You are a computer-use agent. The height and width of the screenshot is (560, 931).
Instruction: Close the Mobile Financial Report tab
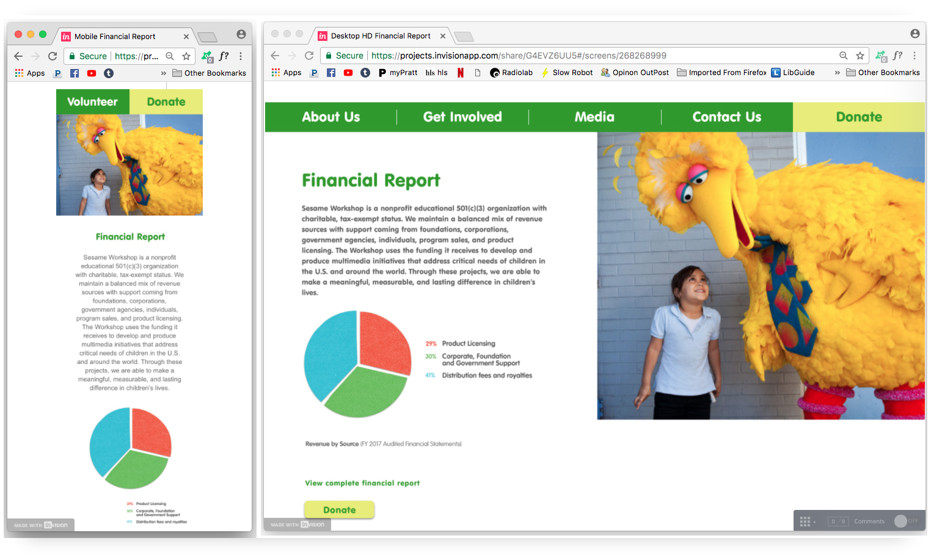186,37
